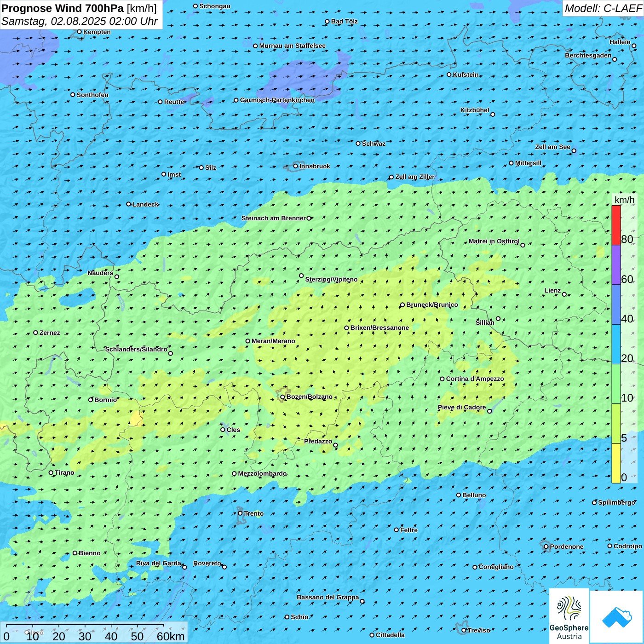
Task: Click the blue cloud logo icon
Action: tap(616, 616)
